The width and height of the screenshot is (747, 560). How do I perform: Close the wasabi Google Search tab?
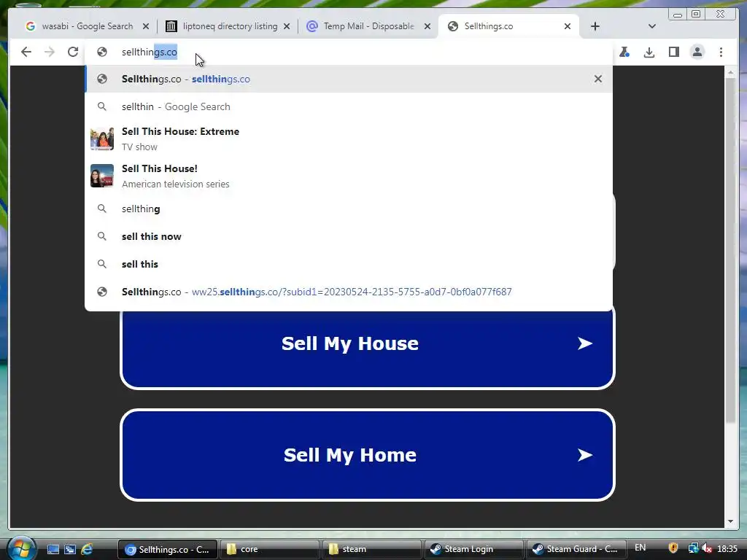click(146, 26)
